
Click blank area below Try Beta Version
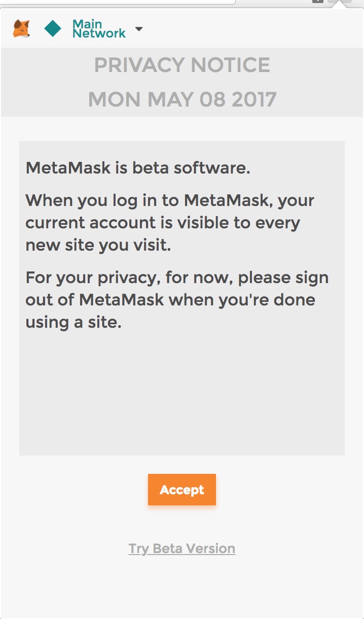182,589
